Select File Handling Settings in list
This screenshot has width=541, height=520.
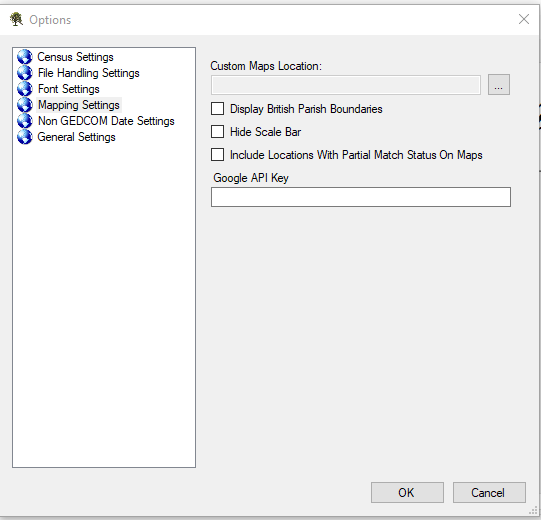tap(89, 73)
